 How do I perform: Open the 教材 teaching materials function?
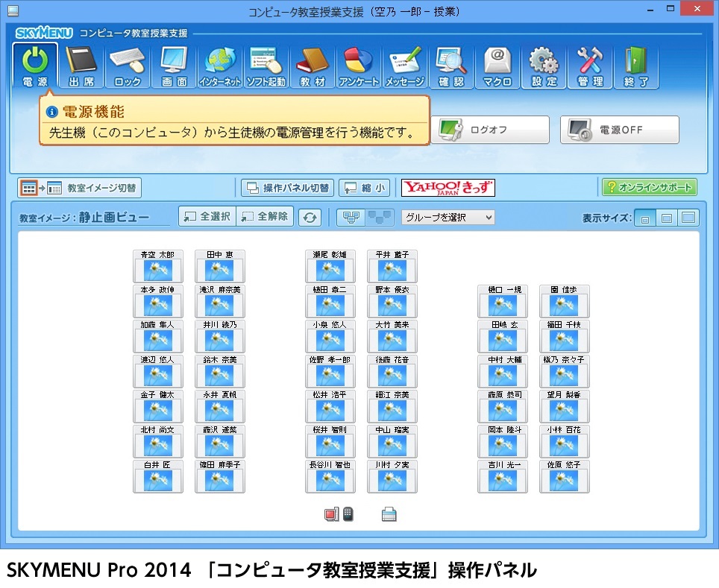313,66
